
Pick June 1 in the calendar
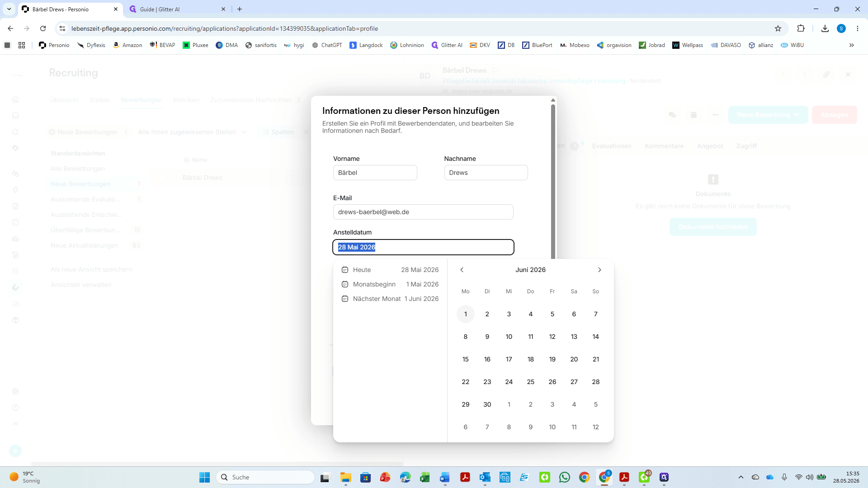point(465,314)
